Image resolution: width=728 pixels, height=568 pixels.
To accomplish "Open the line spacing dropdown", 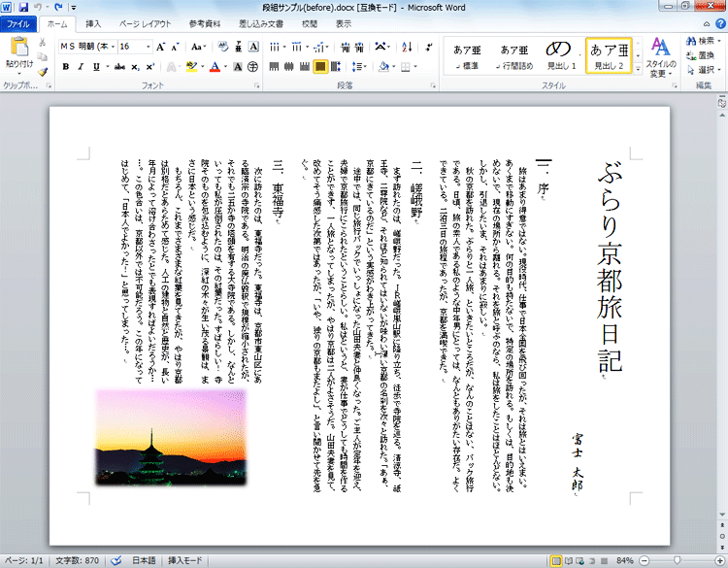I will pyautogui.click(x=359, y=67).
